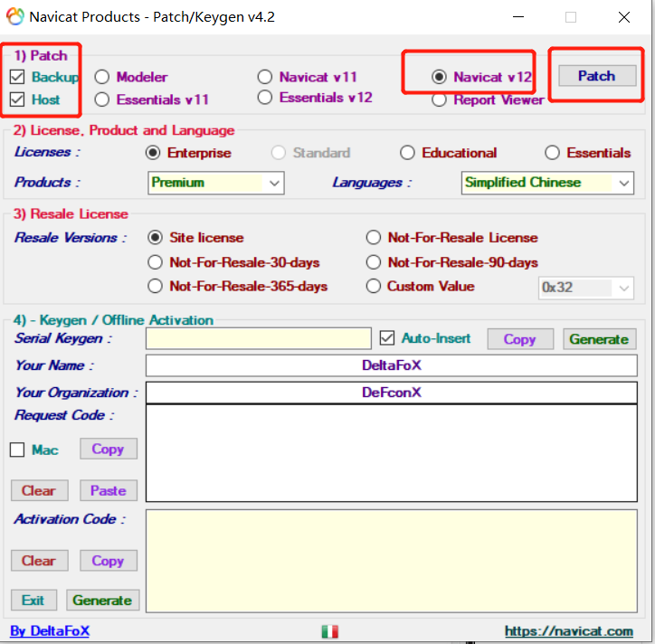Click inside the Request Code text area
This screenshot has width=655, height=644.
coord(392,453)
